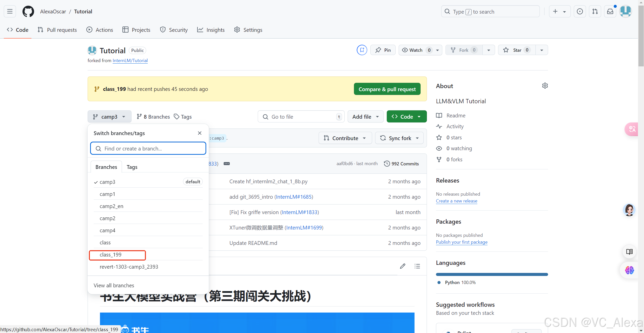Open the InternLM/Tutorial upstream link
This screenshot has height=333, width=644.
(130, 61)
